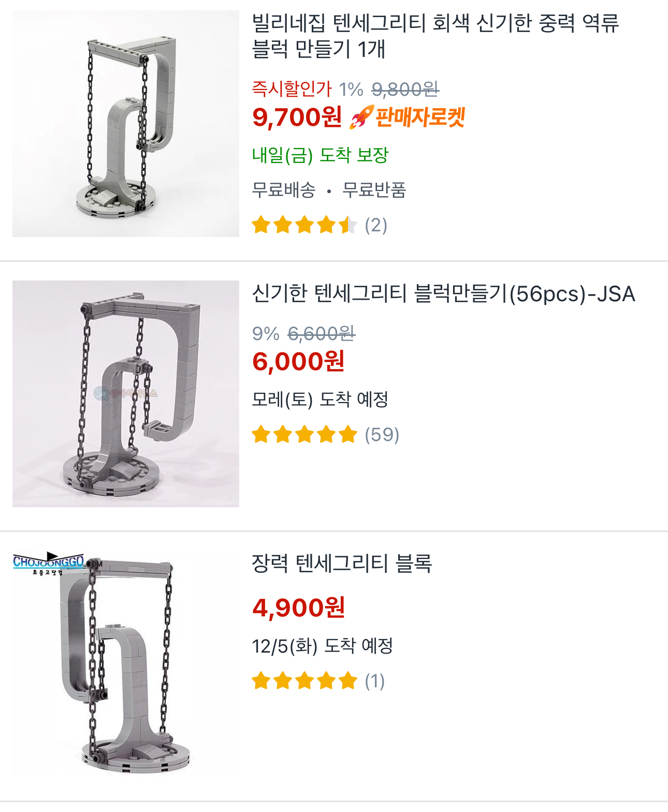Open the (2) review count
This screenshot has width=668, height=812.
point(376,225)
